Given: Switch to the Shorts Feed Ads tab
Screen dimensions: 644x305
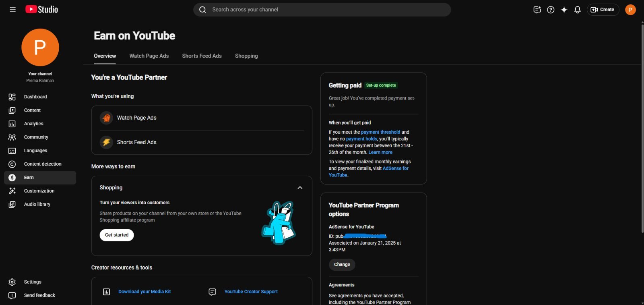Looking at the screenshot, I should pyautogui.click(x=202, y=56).
